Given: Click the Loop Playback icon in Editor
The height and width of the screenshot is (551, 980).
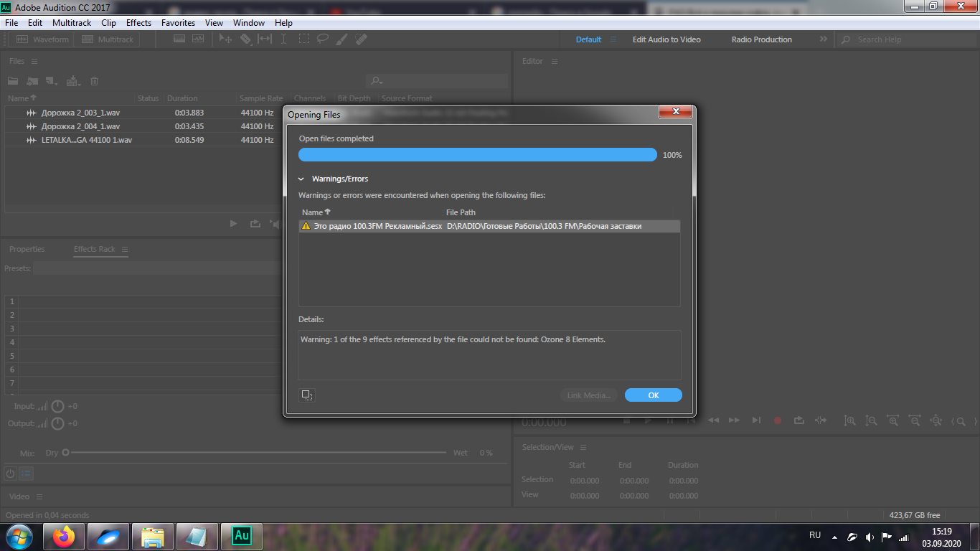Looking at the screenshot, I should tap(799, 420).
